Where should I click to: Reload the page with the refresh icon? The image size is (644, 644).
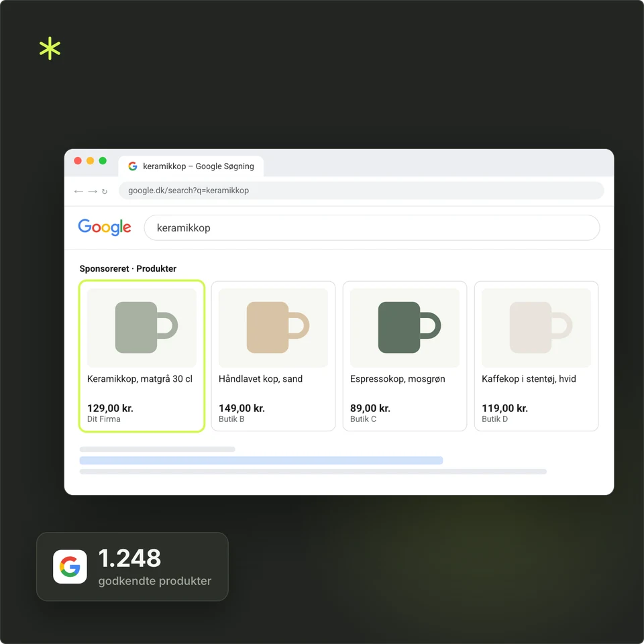(105, 191)
